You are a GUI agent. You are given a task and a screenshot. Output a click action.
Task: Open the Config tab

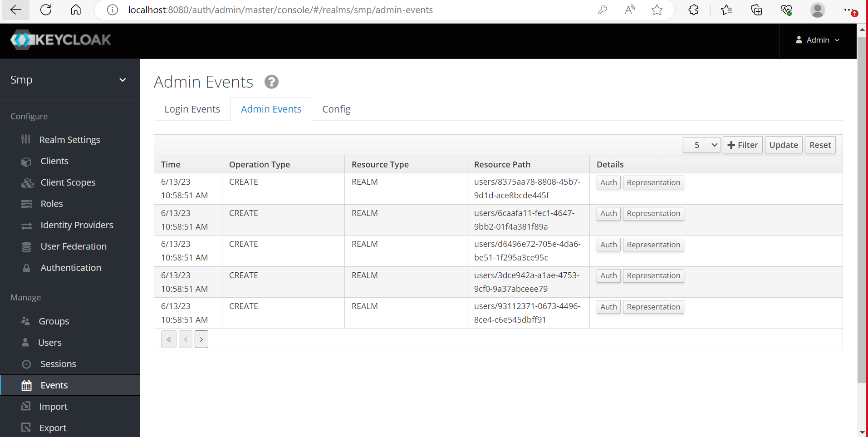(x=336, y=109)
